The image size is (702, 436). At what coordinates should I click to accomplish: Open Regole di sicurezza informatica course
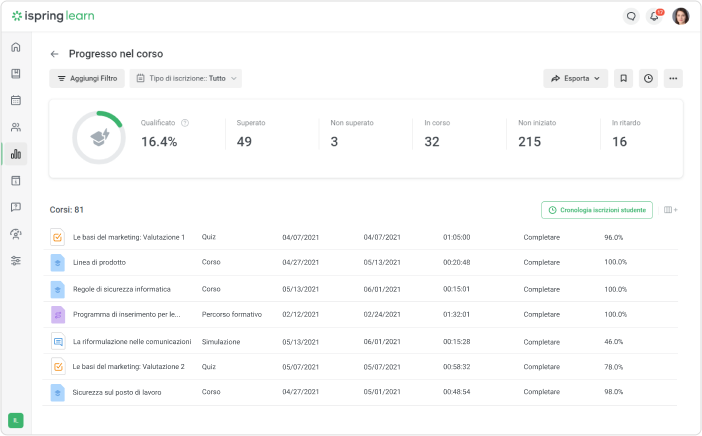[x=121, y=289]
